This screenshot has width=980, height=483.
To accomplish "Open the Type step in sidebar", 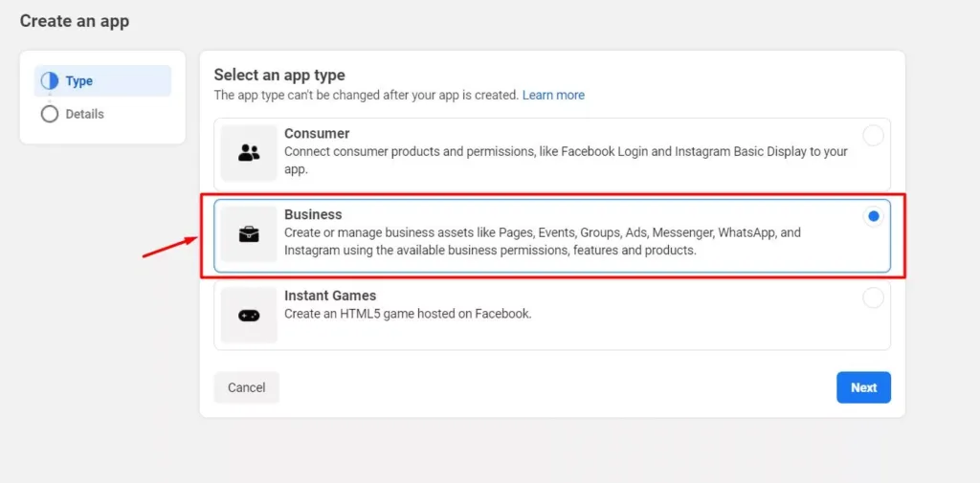I will pyautogui.click(x=102, y=80).
